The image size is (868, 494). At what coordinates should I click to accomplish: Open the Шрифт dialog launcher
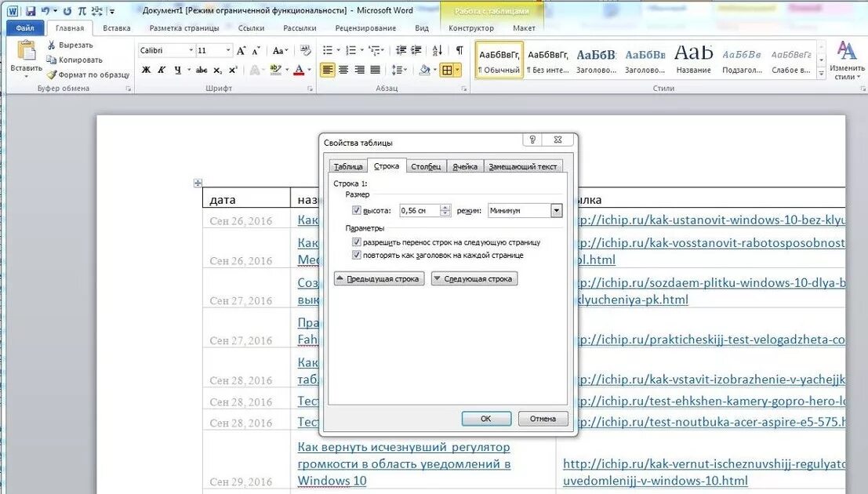[310, 89]
